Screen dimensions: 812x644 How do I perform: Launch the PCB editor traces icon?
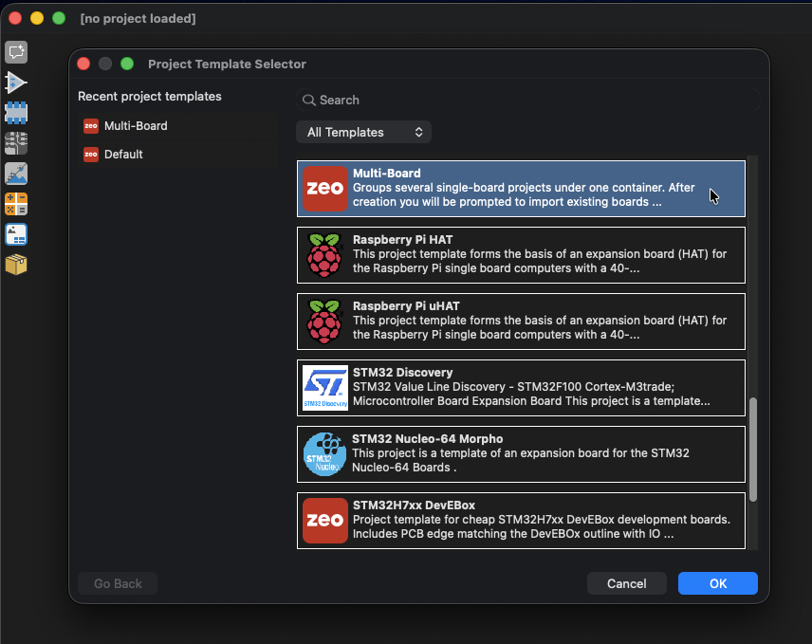[16, 143]
